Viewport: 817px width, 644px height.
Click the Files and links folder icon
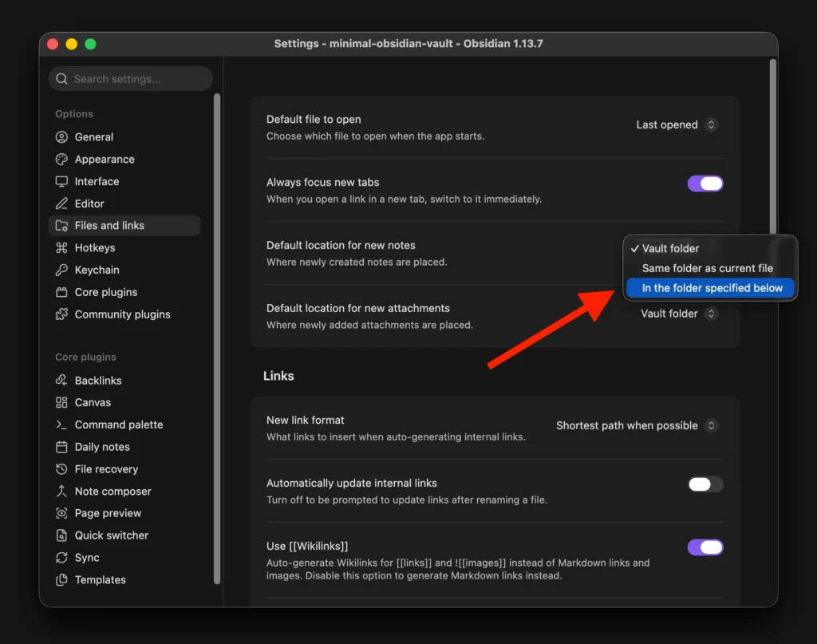pos(61,226)
